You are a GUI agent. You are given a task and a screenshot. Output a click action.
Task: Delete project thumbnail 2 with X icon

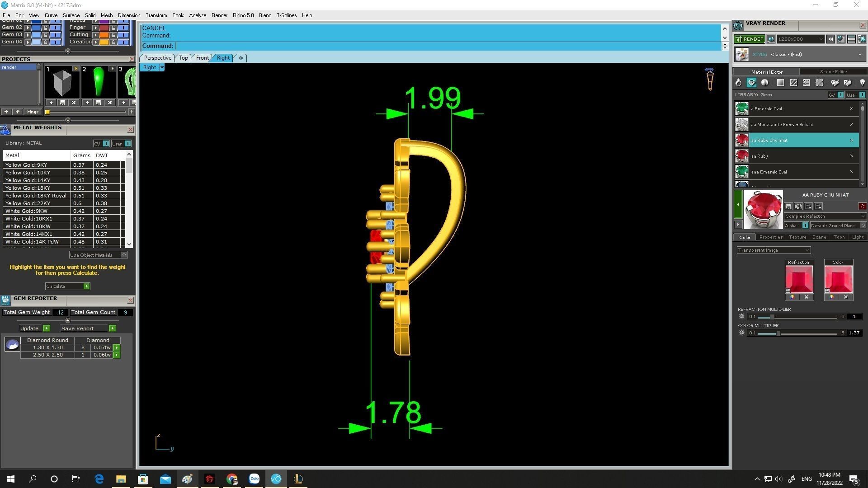coord(109,103)
